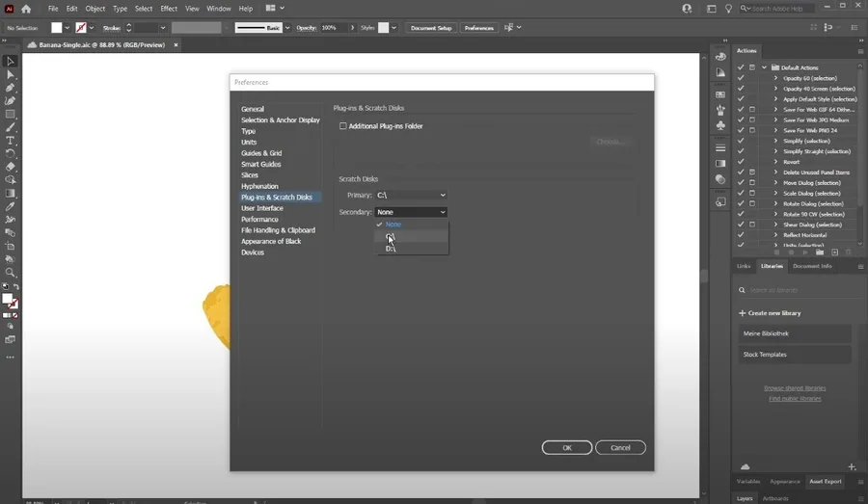
Task: Select the Artboard tool
Action: click(x=10, y=246)
